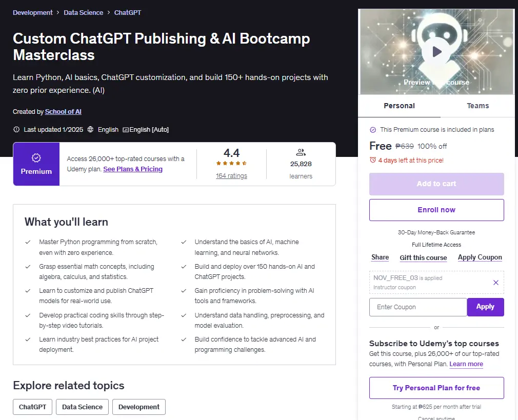
Task: Click '4 days left at this price!' text
Action: click(411, 161)
